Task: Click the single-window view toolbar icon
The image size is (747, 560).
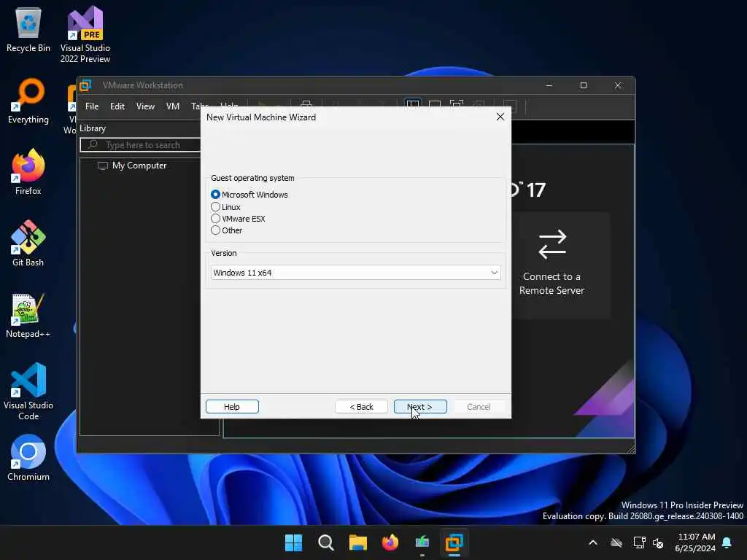Action: [435, 105]
